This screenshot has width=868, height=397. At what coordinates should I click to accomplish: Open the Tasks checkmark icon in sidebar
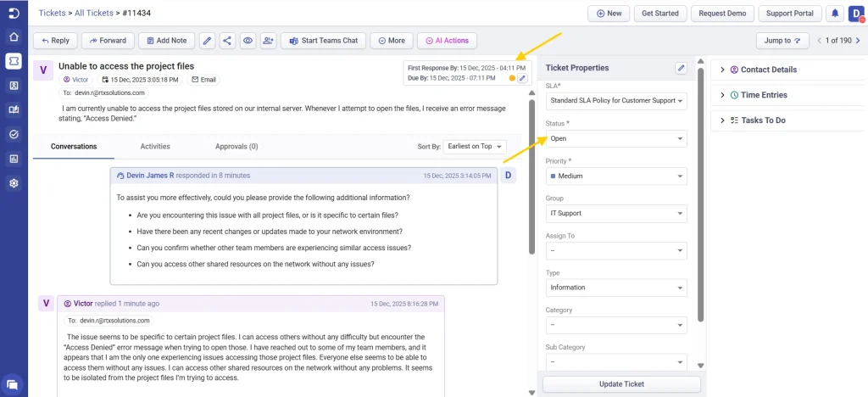[14, 134]
